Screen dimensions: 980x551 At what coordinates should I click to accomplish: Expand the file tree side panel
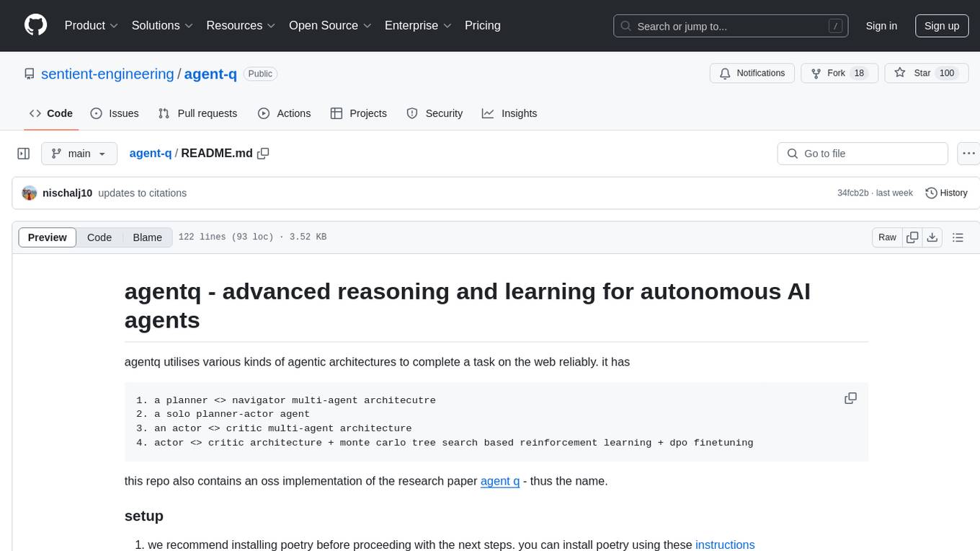24,154
